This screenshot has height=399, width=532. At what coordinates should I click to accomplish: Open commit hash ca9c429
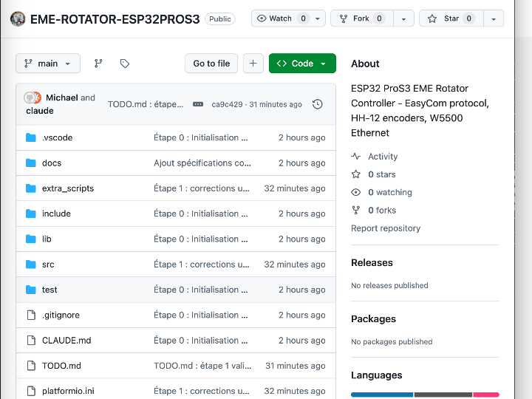pyautogui.click(x=226, y=105)
